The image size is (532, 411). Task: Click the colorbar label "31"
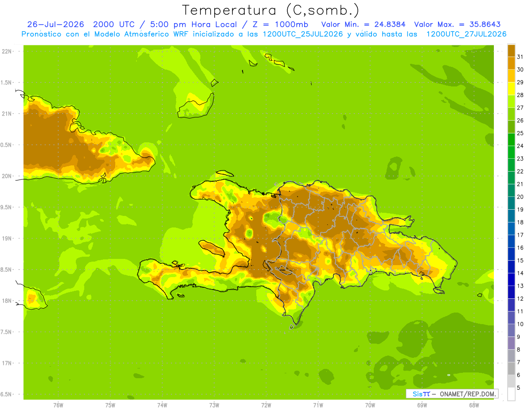pyautogui.click(x=520, y=57)
